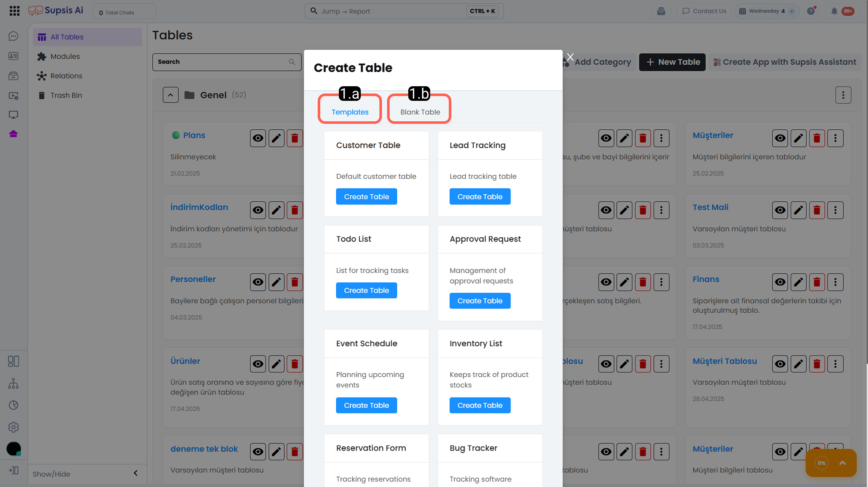Toggle view eye for Test Mali table
Viewport: 868px width, 487px height.
pyautogui.click(x=780, y=210)
